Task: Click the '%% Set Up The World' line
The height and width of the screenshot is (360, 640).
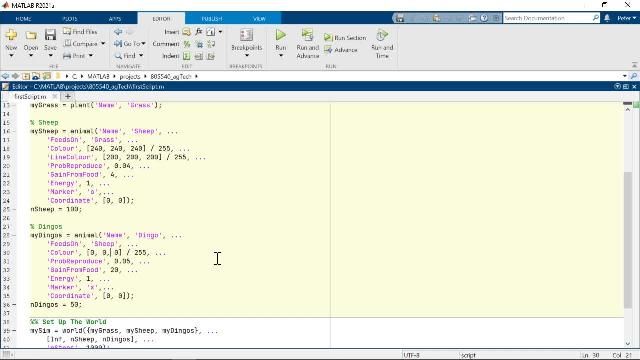Action: point(68,322)
